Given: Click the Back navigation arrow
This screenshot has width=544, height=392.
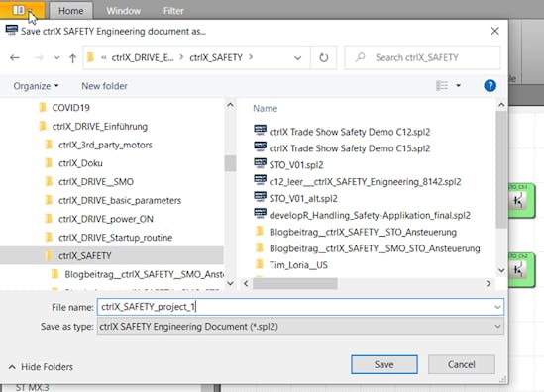Looking at the screenshot, I should tap(15, 57).
